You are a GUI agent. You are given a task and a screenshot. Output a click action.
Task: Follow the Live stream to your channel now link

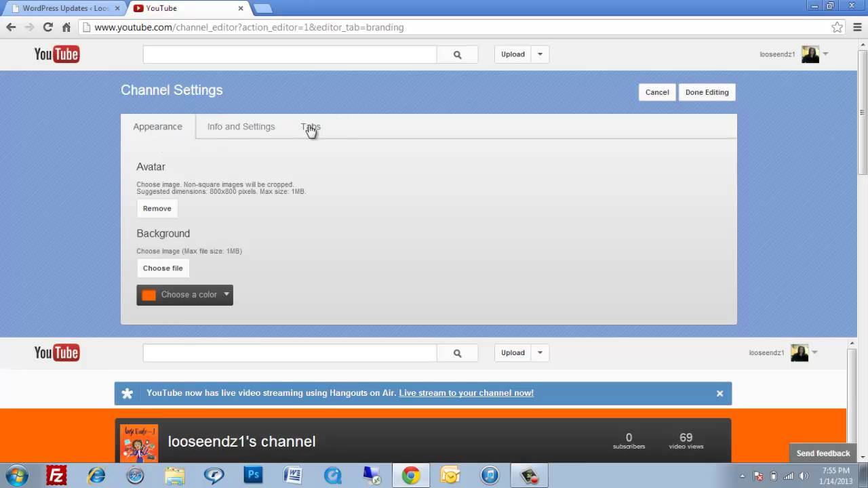coord(466,393)
